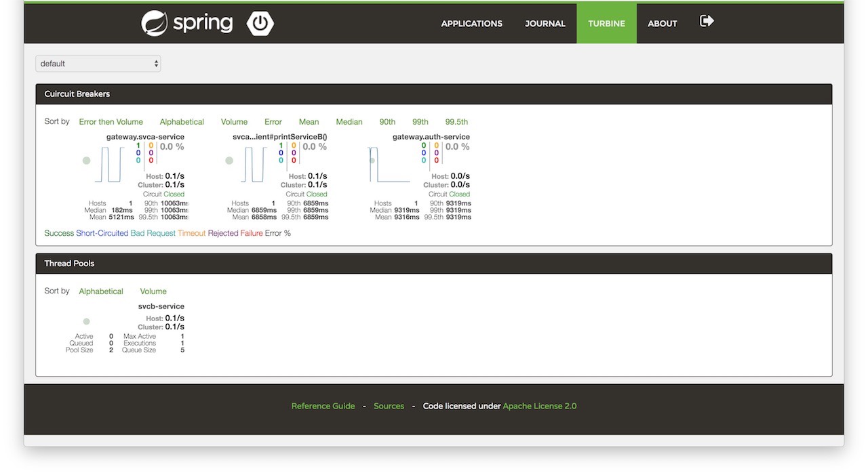Click gateway.auth-service 0.0 % error rate

(x=457, y=147)
